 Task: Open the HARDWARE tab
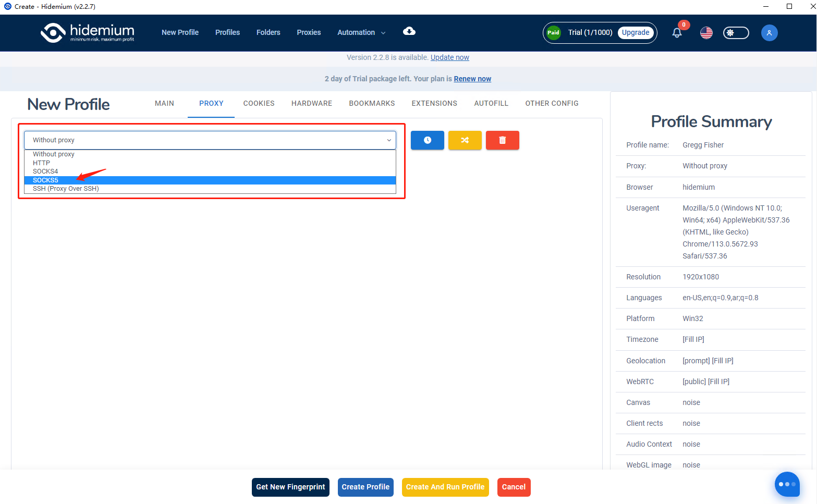click(311, 103)
